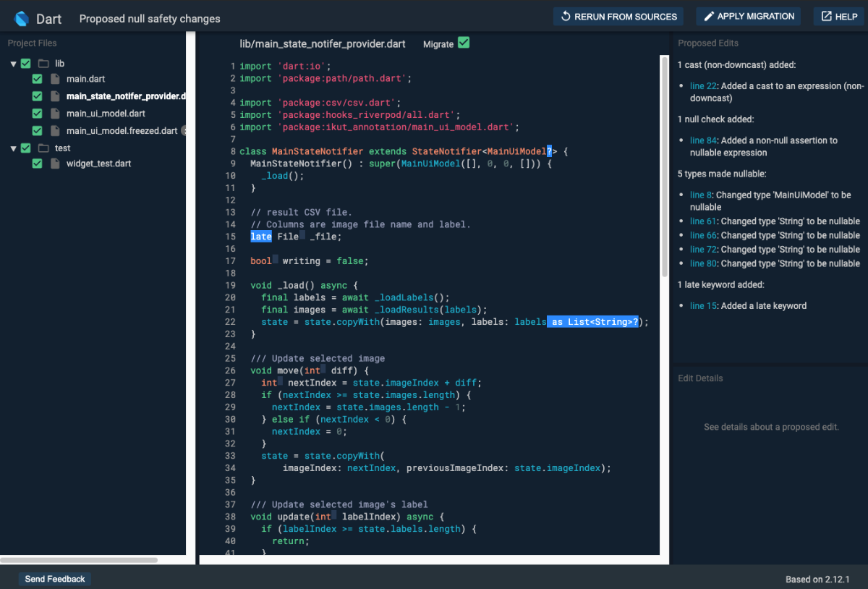The width and height of the screenshot is (868, 589).
Task: Click the code editor vertical scrollbar
Action: 665,166
